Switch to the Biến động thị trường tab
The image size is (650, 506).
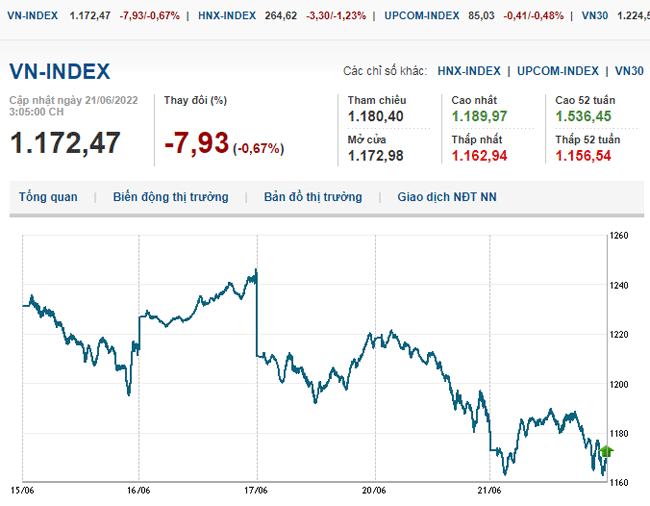click(170, 197)
